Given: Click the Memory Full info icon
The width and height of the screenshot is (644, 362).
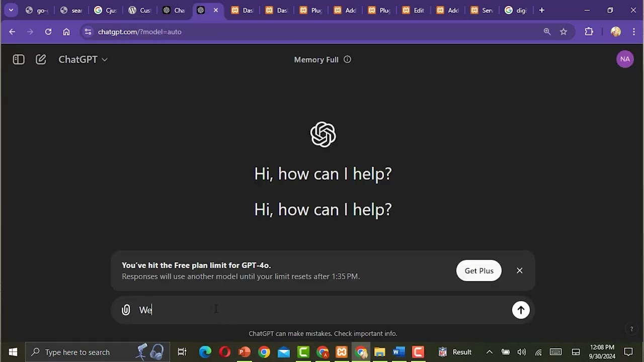Looking at the screenshot, I should [x=347, y=59].
